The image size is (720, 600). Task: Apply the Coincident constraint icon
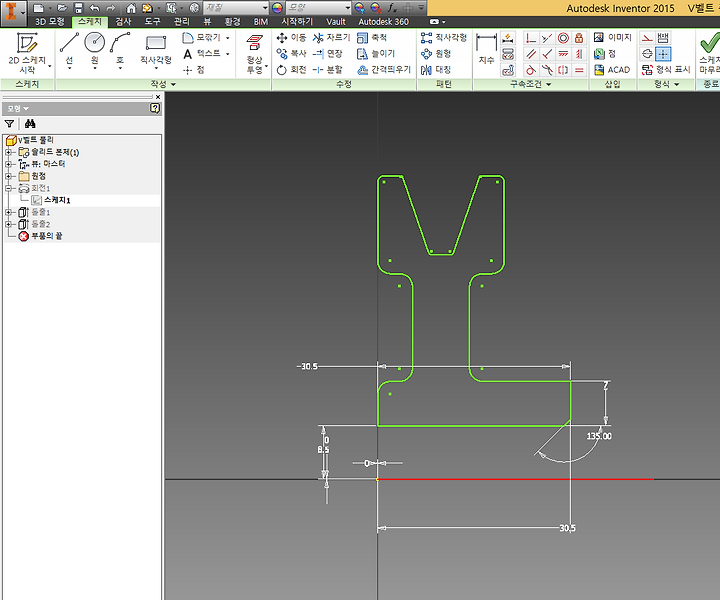point(531,38)
